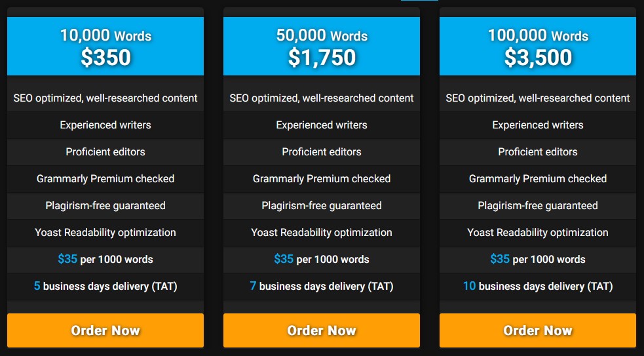Click 10 business days delivery (TAT) row
Image resolution: width=644 pixels, height=356 pixels.
(x=538, y=286)
